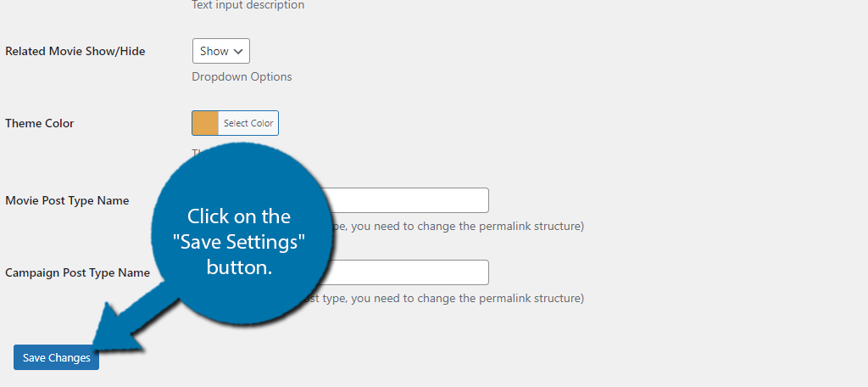Click the Campaign Post Type Name label
This screenshot has width=868, height=387.
77,272
